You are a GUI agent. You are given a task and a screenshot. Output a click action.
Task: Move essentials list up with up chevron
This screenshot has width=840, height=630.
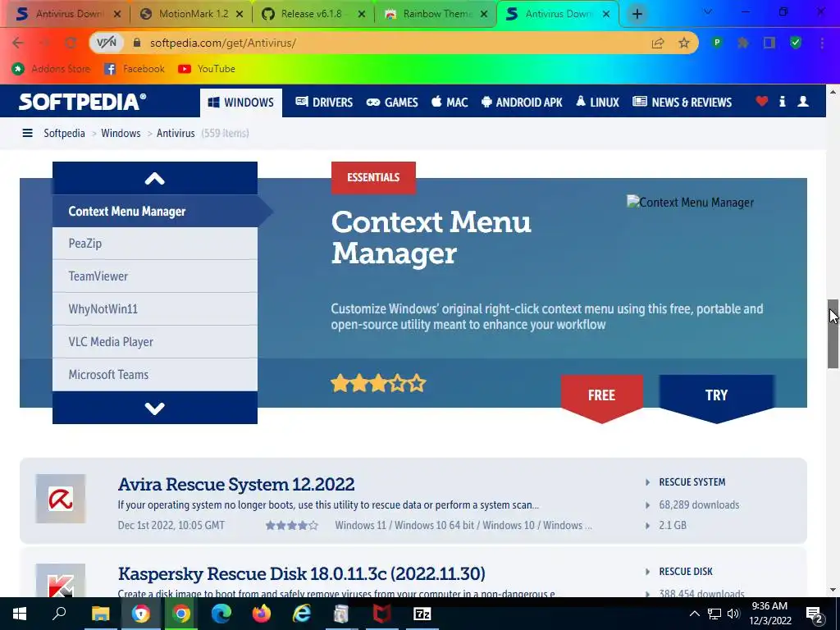click(155, 178)
